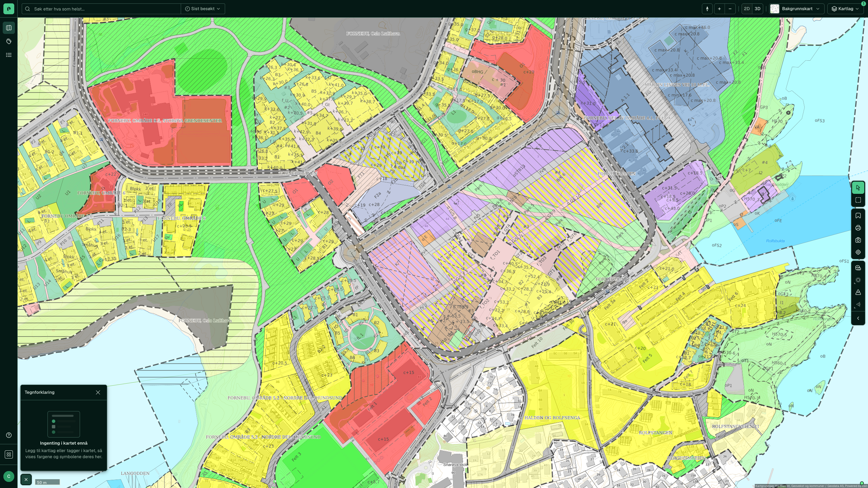Click 'FORNEBU, OMRÅDE 9.5, STORØYA GRENDESENTER' label
Viewport: 868px width, 488px height.
click(165, 121)
